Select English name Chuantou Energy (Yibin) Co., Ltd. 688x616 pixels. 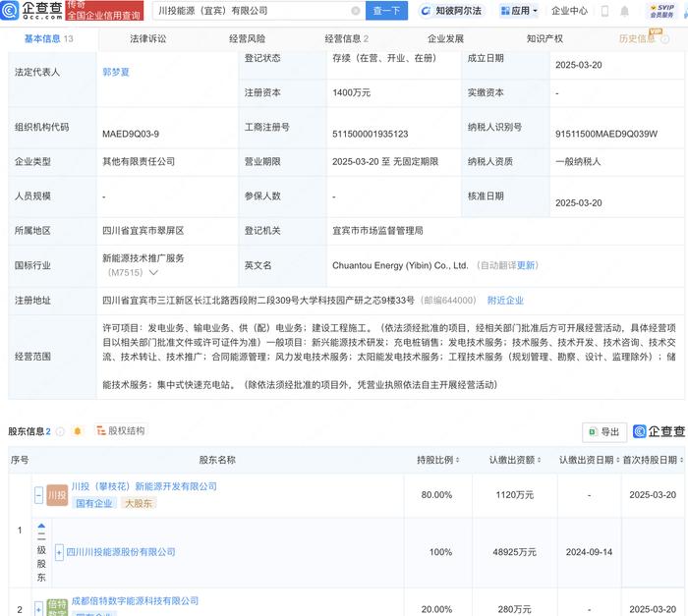400,265
